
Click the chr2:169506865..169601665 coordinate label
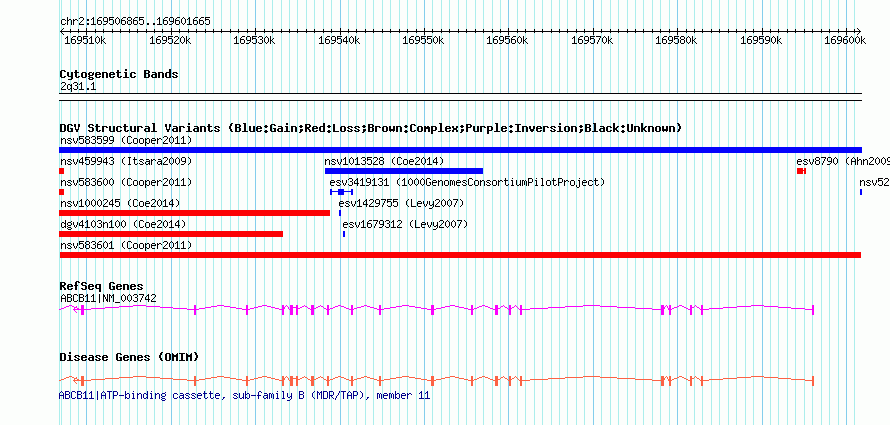click(135, 21)
